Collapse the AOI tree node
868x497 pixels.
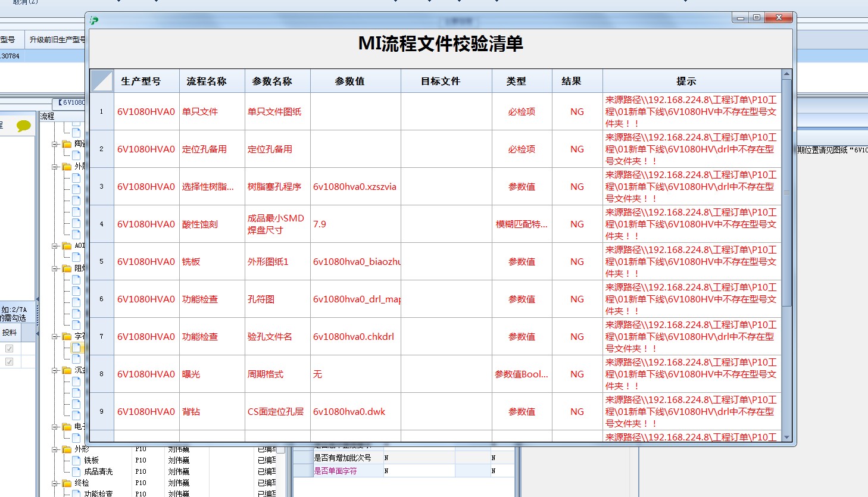click(x=55, y=246)
